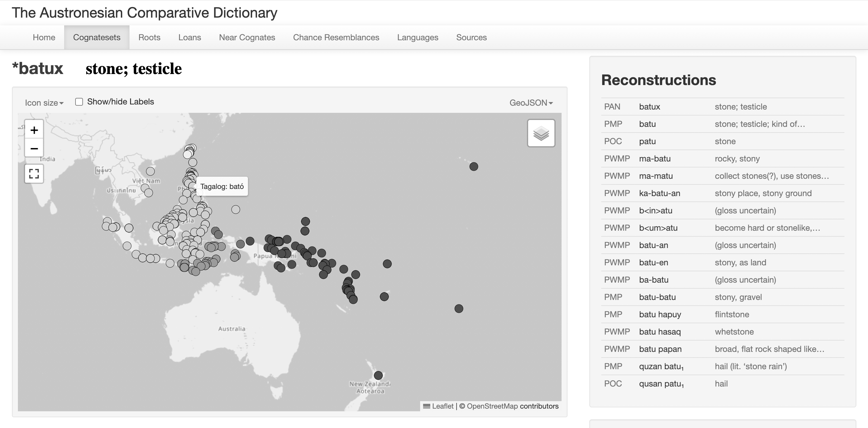
Task: Click The Austronesian Comparative Dictionary title
Action: (144, 13)
